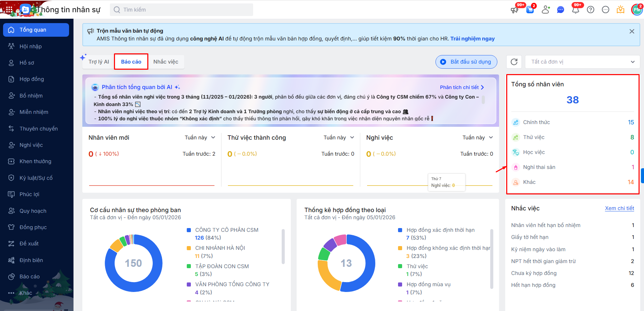Image resolution: width=644 pixels, height=311 pixels.
Task: Click the orange lightbulb guide icon
Action: click(x=621, y=10)
